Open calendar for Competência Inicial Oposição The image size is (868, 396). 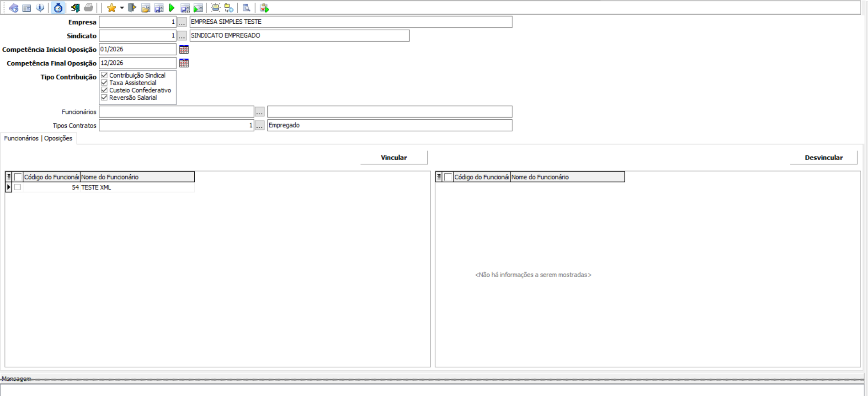pos(184,49)
